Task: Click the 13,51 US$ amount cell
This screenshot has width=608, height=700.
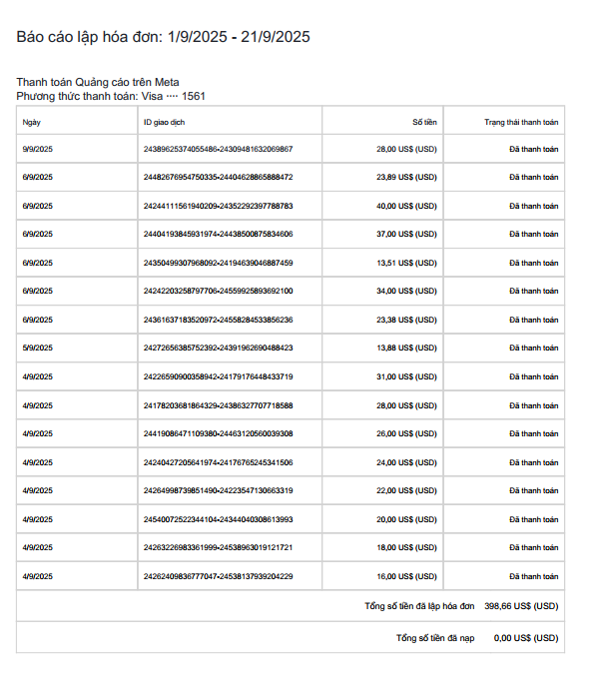Action: 406,263
